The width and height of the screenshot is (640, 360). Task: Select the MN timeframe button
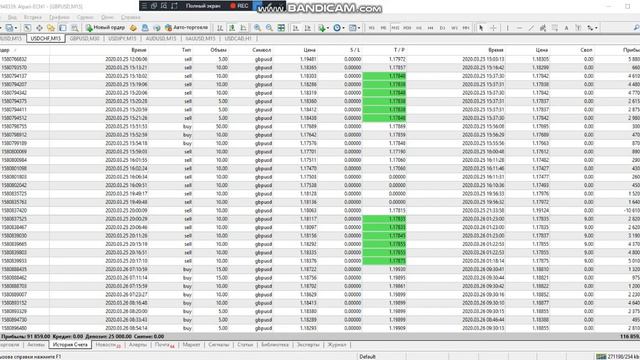pos(466,28)
